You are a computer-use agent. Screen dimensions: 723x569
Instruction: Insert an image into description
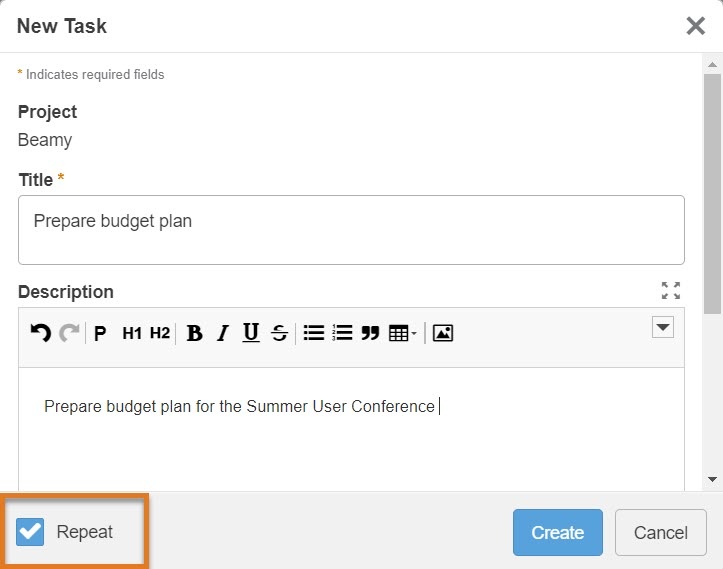443,334
